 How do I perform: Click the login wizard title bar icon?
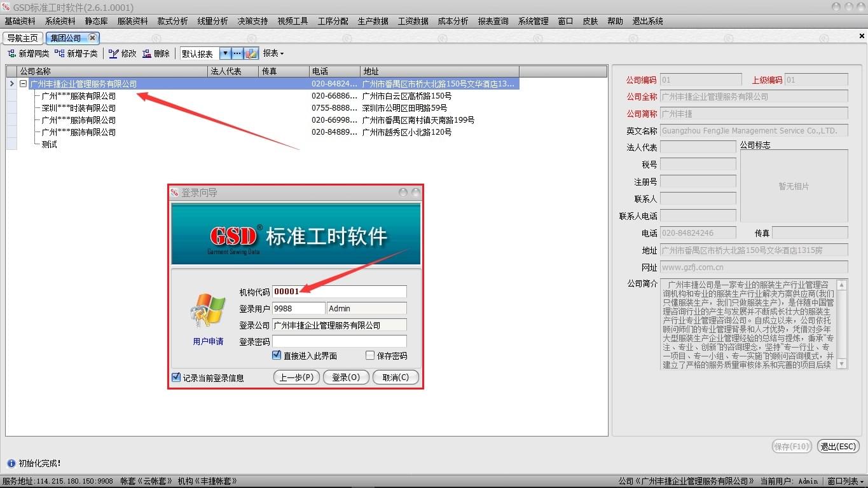coord(175,193)
